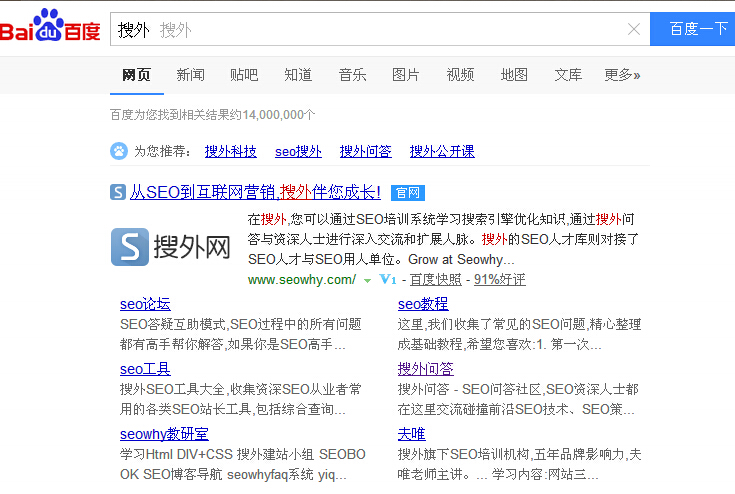The image size is (735, 494).
Task: Click the result count text 百度为您找到相关结果约14,000,000个
Action: tap(213, 115)
